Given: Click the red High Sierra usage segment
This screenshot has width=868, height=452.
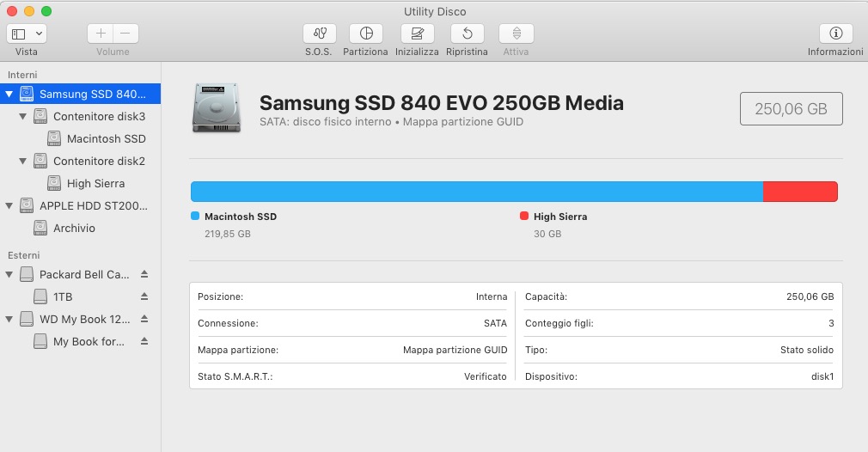Looking at the screenshot, I should pyautogui.click(x=800, y=192).
